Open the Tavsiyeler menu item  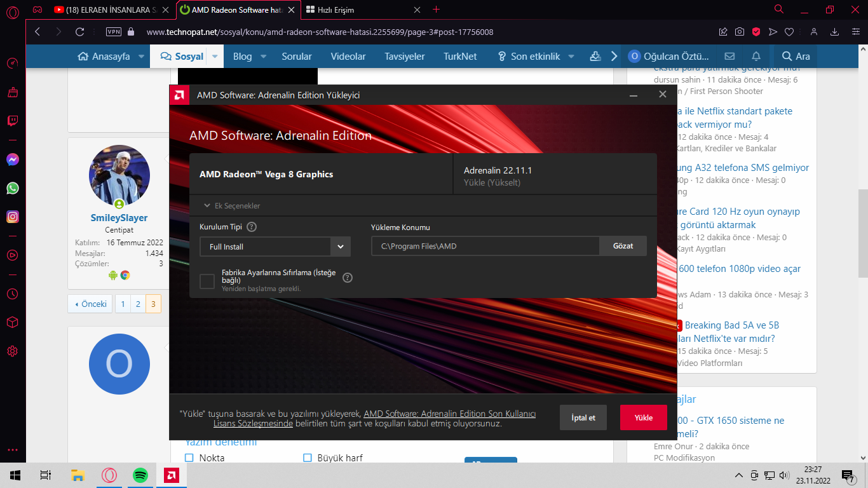click(x=405, y=56)
